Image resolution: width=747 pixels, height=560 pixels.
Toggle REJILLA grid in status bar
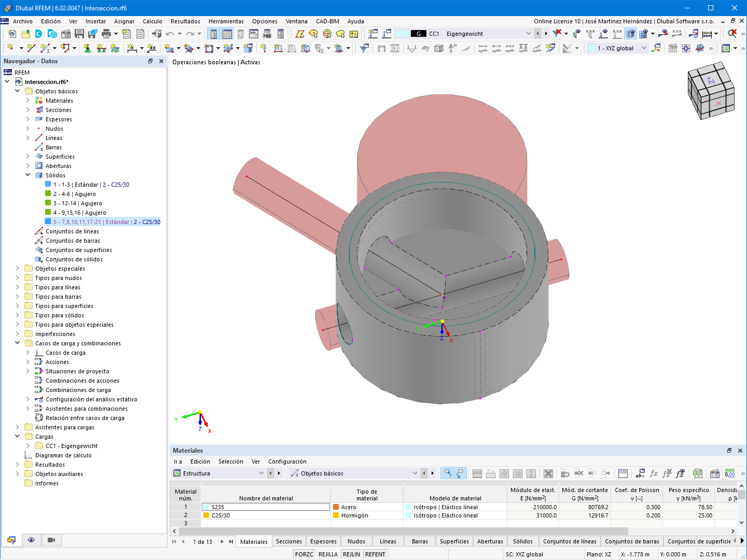tap(328, 554)
